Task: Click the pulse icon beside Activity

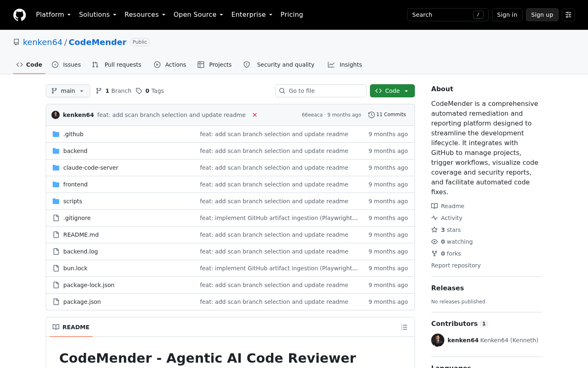Action: (434, 218)
